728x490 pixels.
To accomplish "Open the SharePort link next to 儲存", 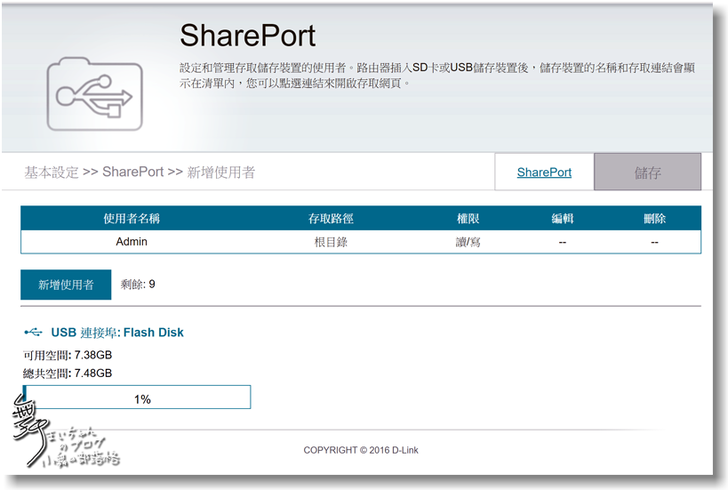I will tap(544, 172).
